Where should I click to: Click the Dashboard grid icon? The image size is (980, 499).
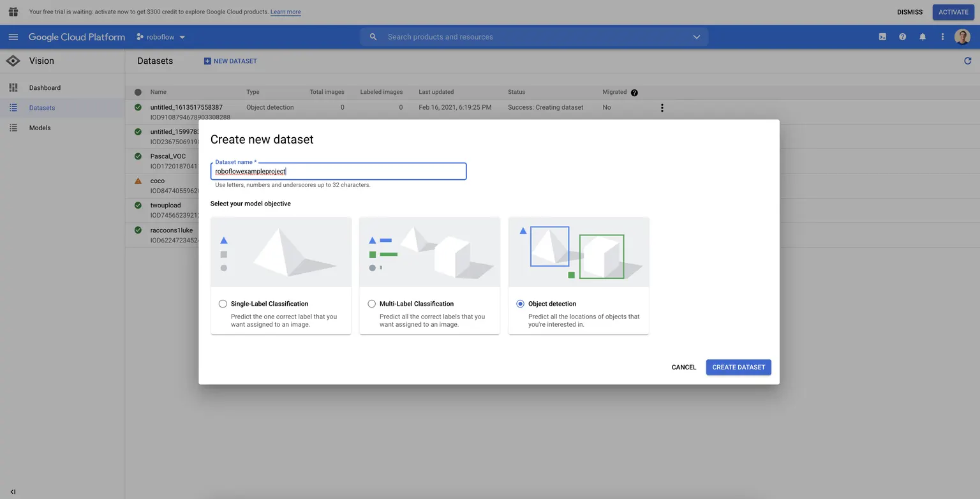(x=13, y=87)
